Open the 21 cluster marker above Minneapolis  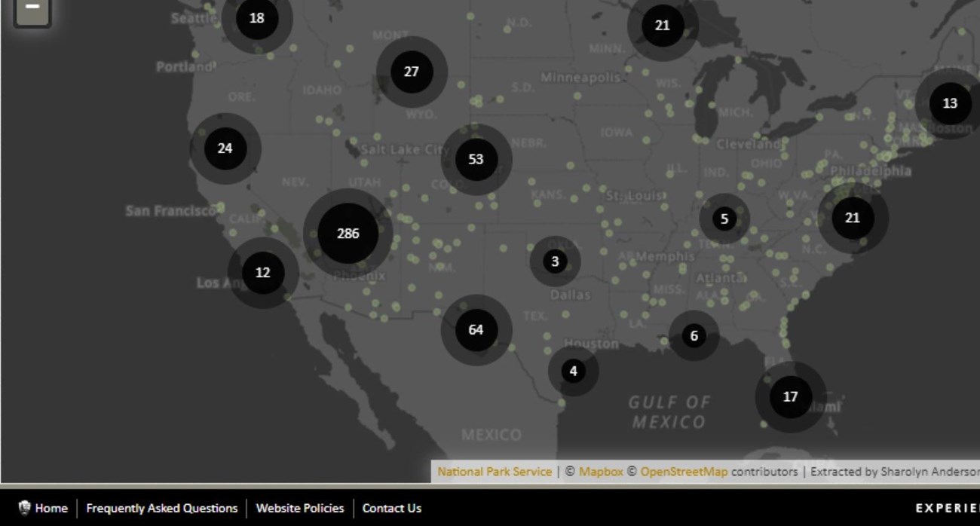(663, 26)
